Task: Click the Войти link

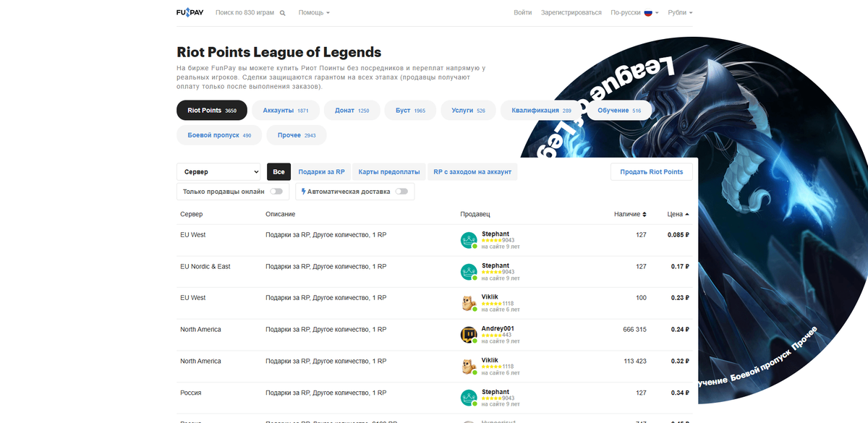Action: (x=523, y=13)
